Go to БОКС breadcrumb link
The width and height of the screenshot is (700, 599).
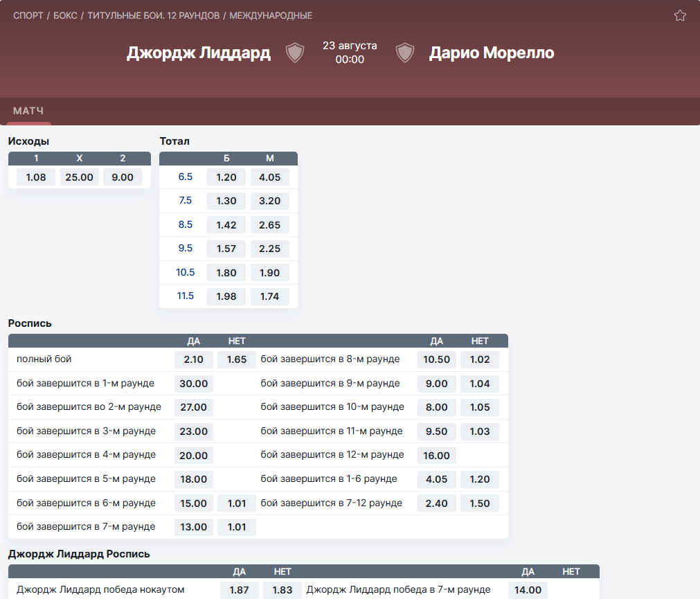click(66, 16)
